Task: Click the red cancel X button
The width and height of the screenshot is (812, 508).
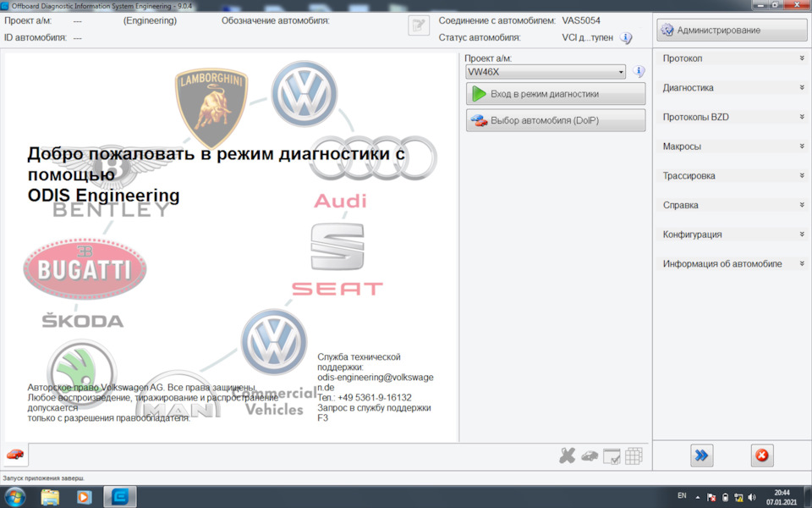Action: (x=762, y=456)
